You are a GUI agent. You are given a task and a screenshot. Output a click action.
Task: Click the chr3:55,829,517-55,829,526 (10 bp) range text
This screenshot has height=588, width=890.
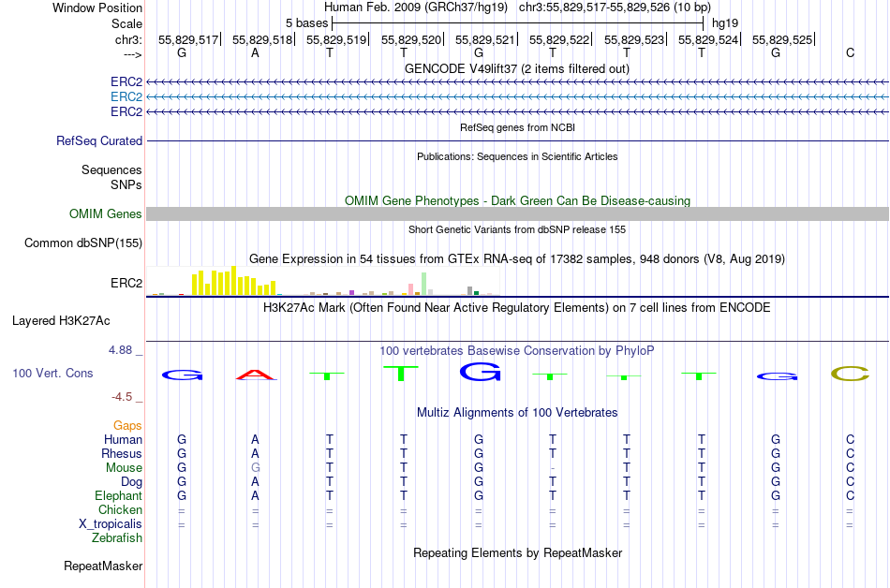(x=615, y=7)
